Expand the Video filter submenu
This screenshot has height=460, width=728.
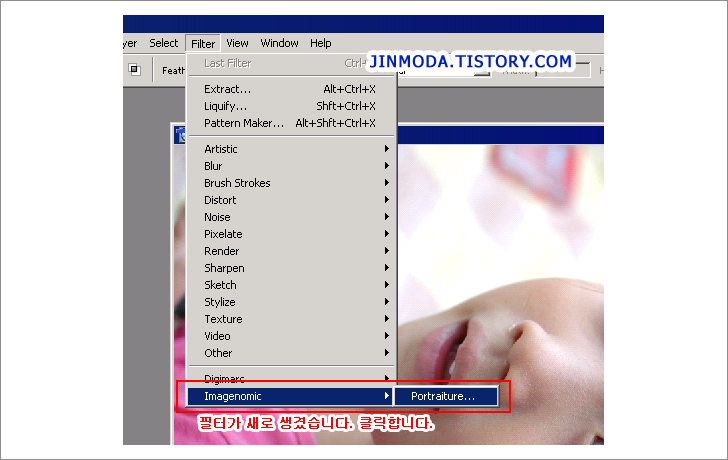[x=291, y=336]
